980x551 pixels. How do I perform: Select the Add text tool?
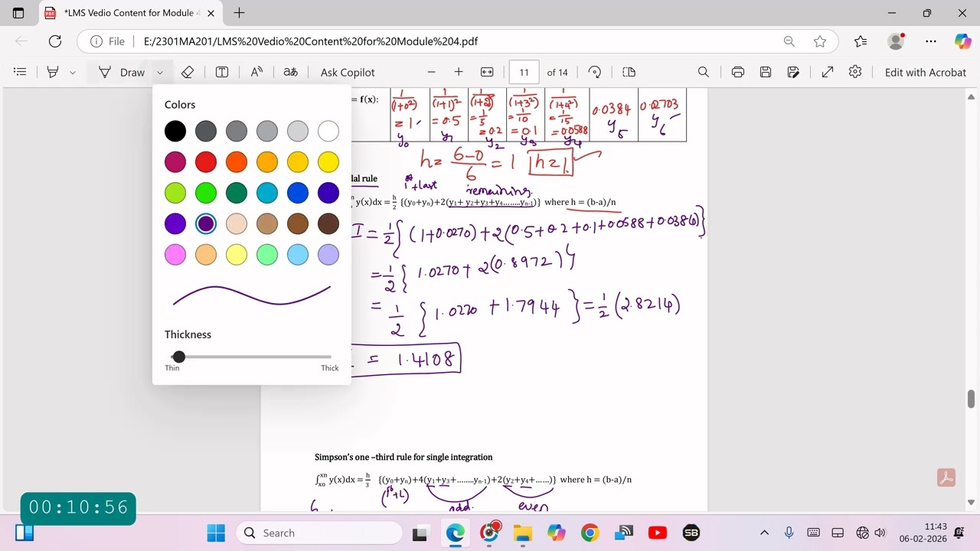222,72
